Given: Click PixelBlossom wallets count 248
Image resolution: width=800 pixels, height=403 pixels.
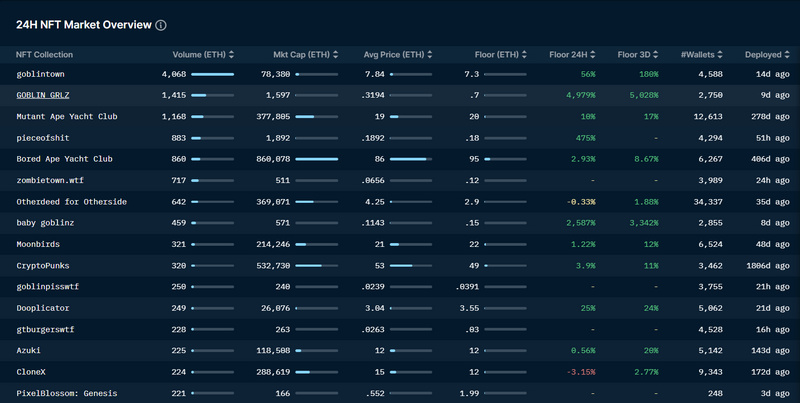Looking at the screenshot, I should 715,393.
